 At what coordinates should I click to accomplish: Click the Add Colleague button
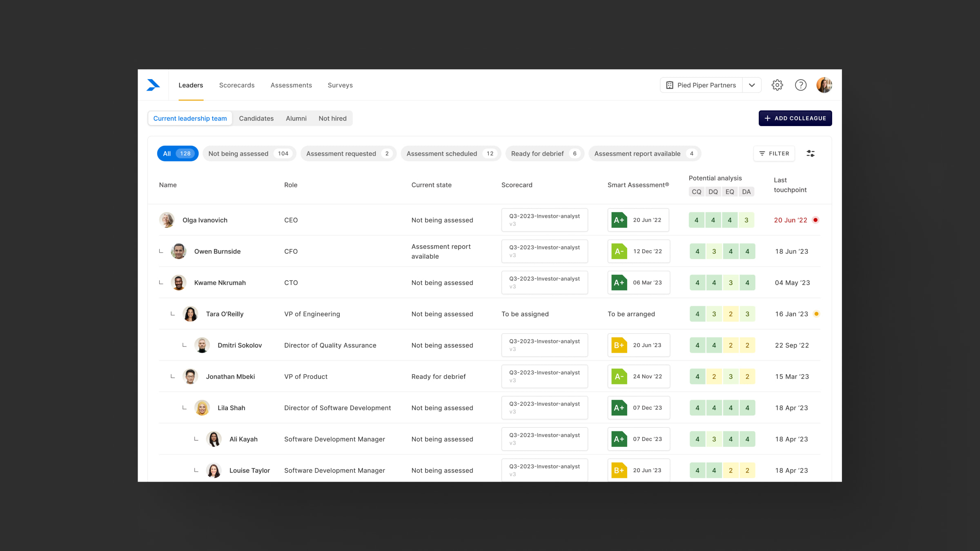click(x=795, y=118)
